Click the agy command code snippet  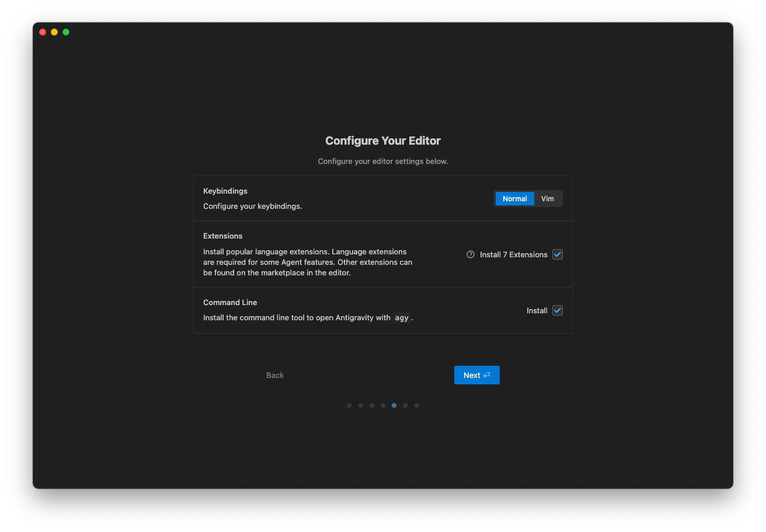click(x=402, y=318)
